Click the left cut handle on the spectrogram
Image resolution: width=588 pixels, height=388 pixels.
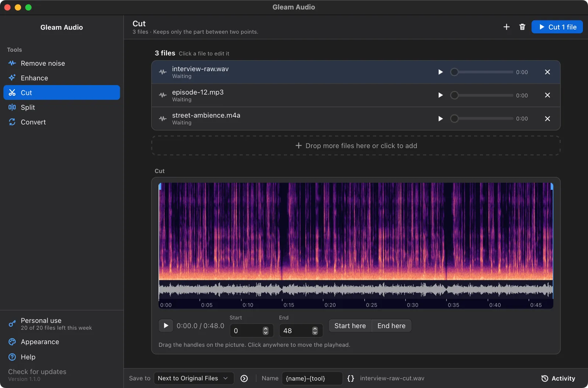tap(160, 186)
